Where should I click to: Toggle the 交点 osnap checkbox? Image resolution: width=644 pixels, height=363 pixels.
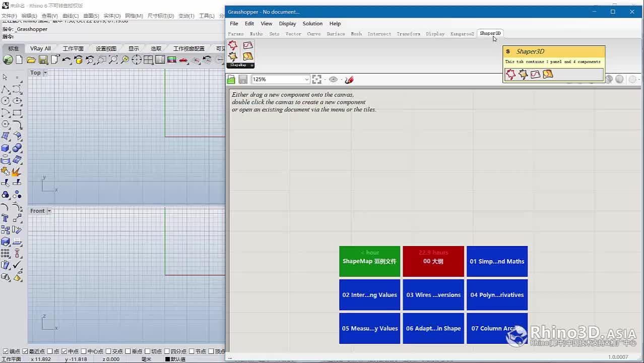(108, 351)
